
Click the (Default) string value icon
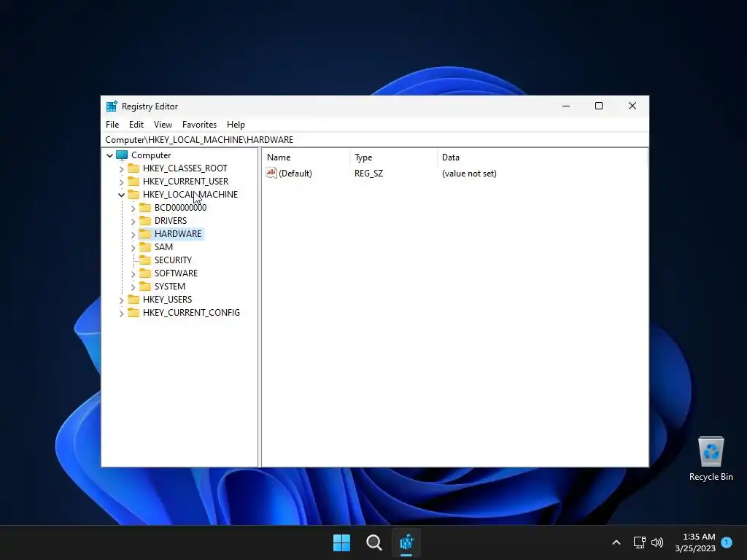tap(271, 173)
